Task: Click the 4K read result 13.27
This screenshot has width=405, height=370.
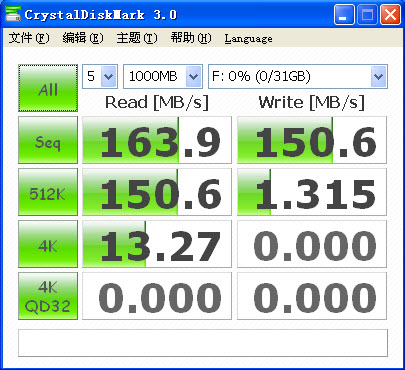Action: coord(157,244)
